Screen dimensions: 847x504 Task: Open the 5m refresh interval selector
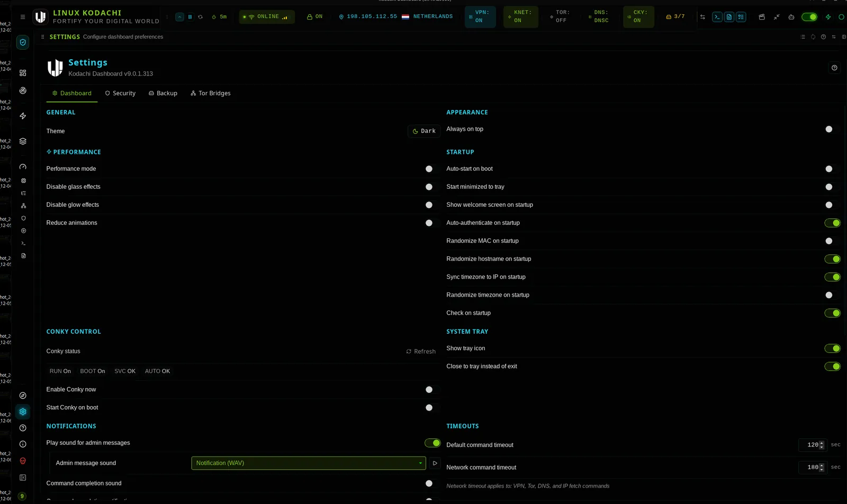tap(219, 17)
